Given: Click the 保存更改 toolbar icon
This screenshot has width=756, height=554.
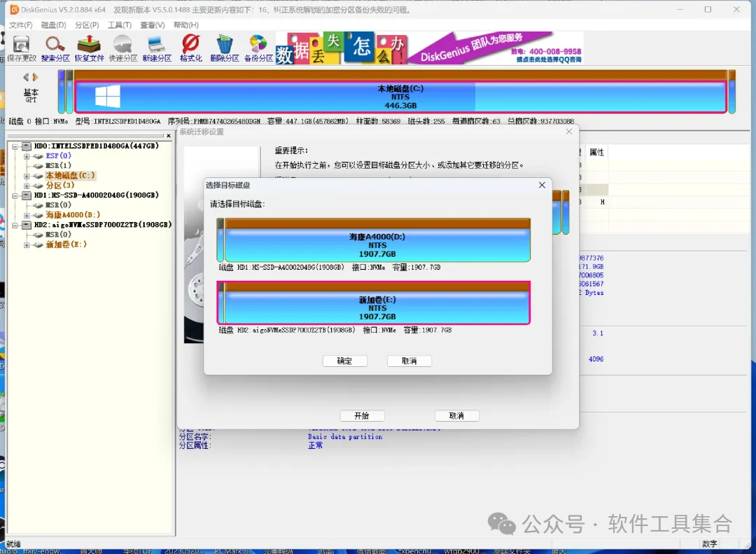Looking at the screenshot, I should [x=22, y=46].
